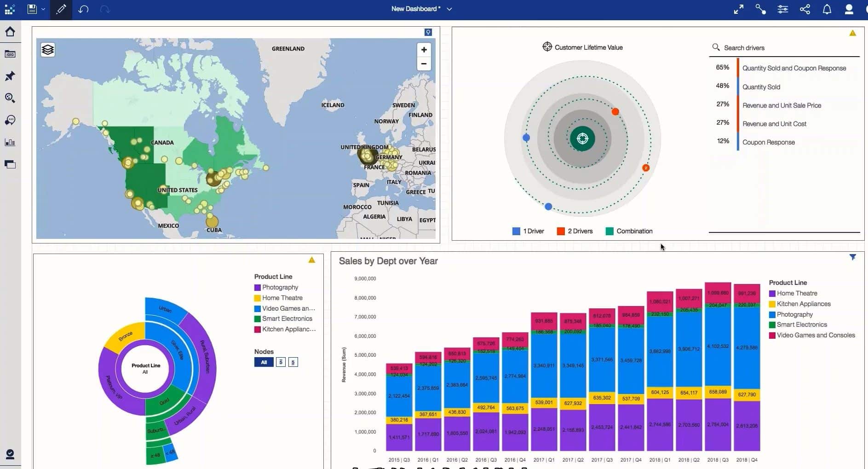Undo the last dashboard change
Image resolution: width=868 pixels, height=469 pixels.
(x=83, y=9)
